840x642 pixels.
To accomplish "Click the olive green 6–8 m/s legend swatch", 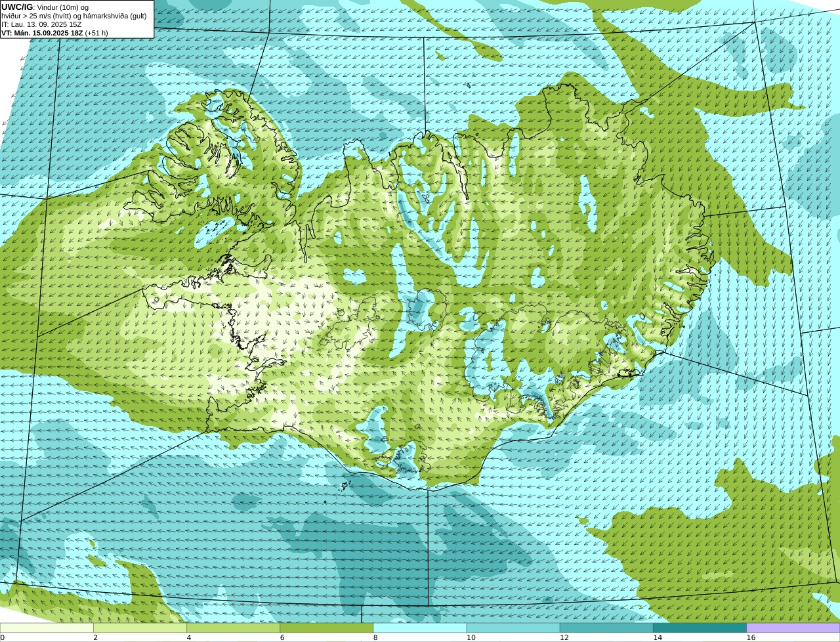I will [x=327, y=628].
